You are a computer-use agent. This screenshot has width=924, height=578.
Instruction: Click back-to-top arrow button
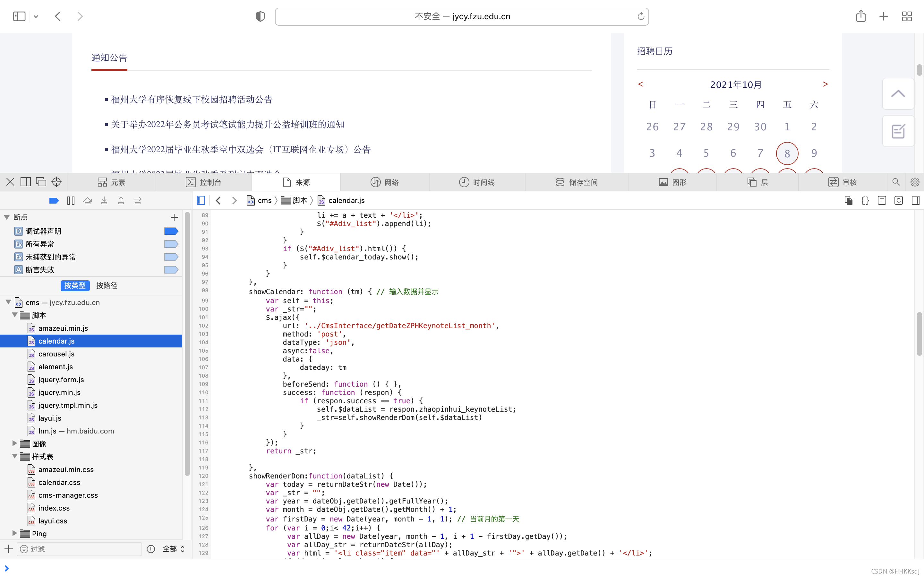(898, 94)
